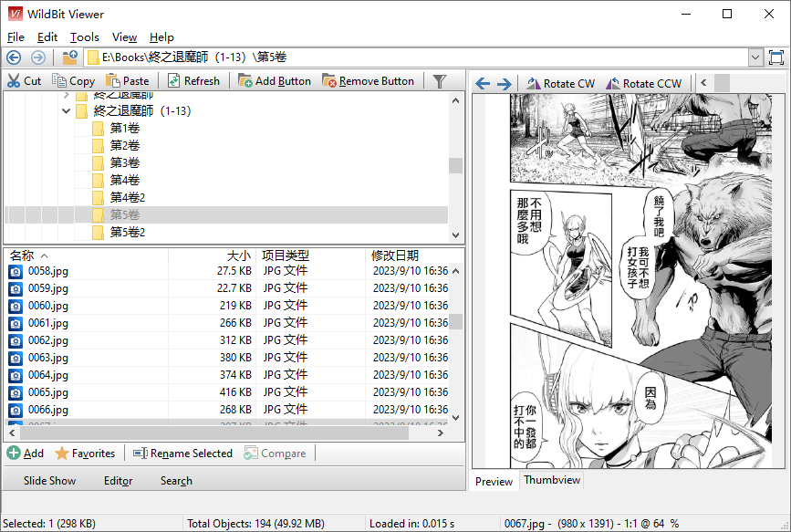This screenshot has height=532, width=791.
Task: Toggle full screen icon beside address bar
Action: tap(776, 57)
